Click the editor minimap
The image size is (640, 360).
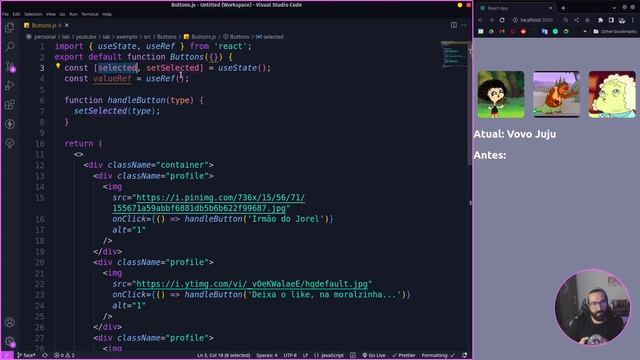click(x=453, y=53)
